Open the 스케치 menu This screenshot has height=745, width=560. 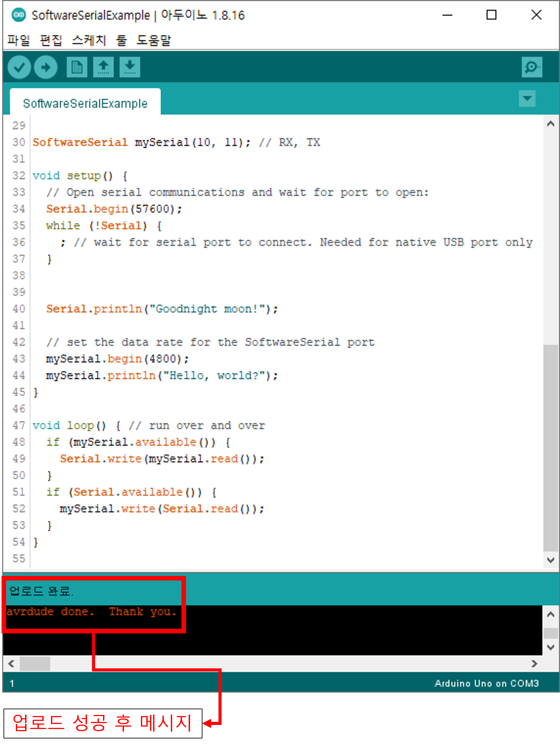tap(89, 40)
